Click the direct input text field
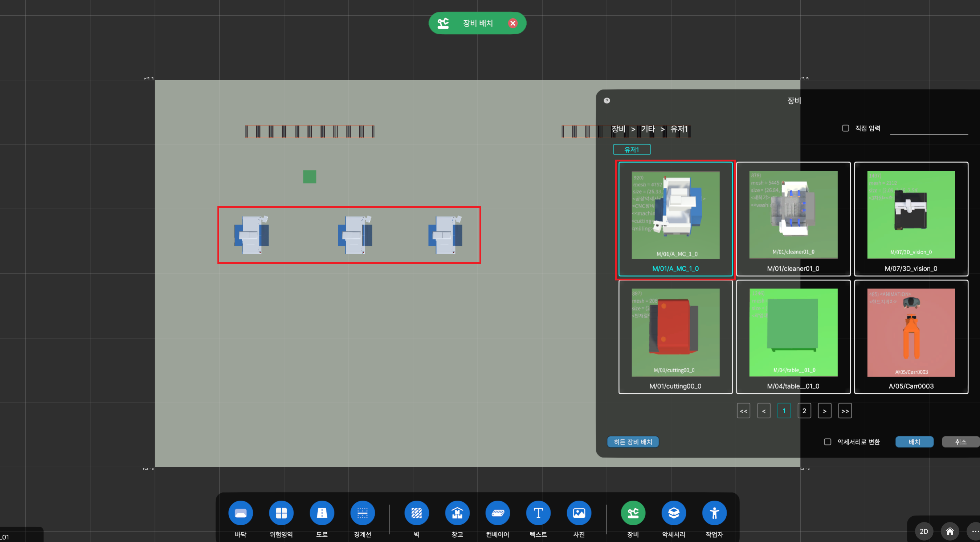This screenshot has width=980, height=542. tap(929, 129)
